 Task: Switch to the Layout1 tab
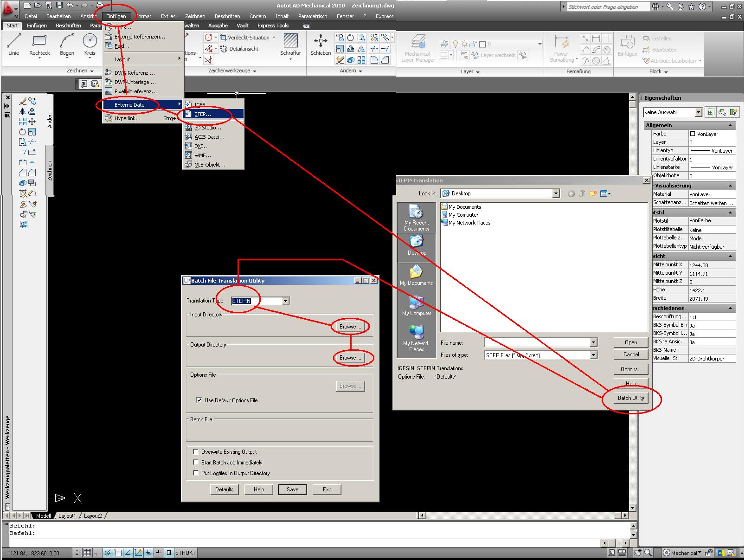[x=67, y=515]
